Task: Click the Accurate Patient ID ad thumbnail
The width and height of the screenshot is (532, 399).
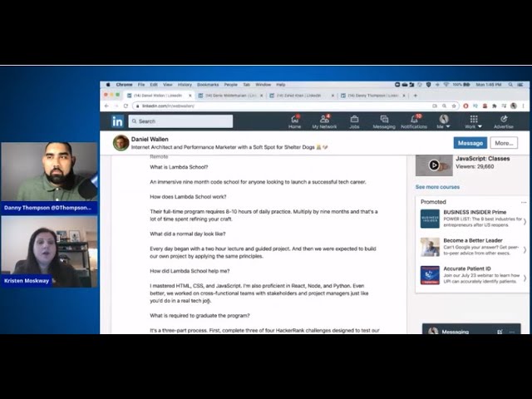Action: click(x=430, y=275)
